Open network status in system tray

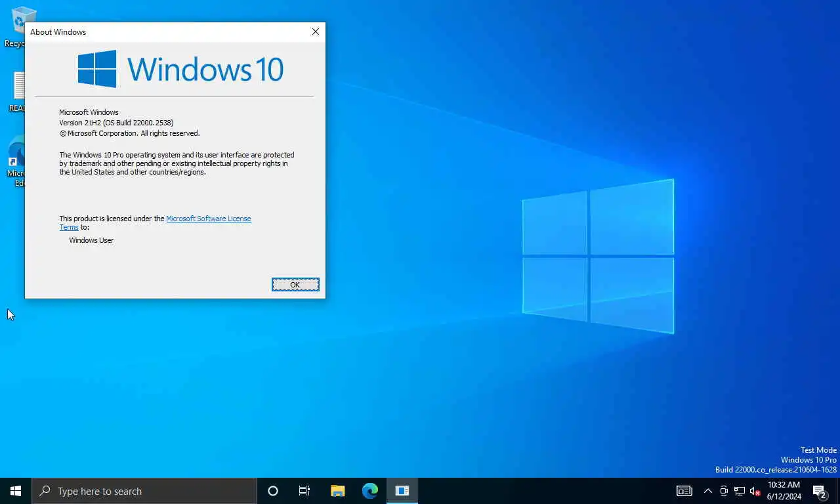740,491
